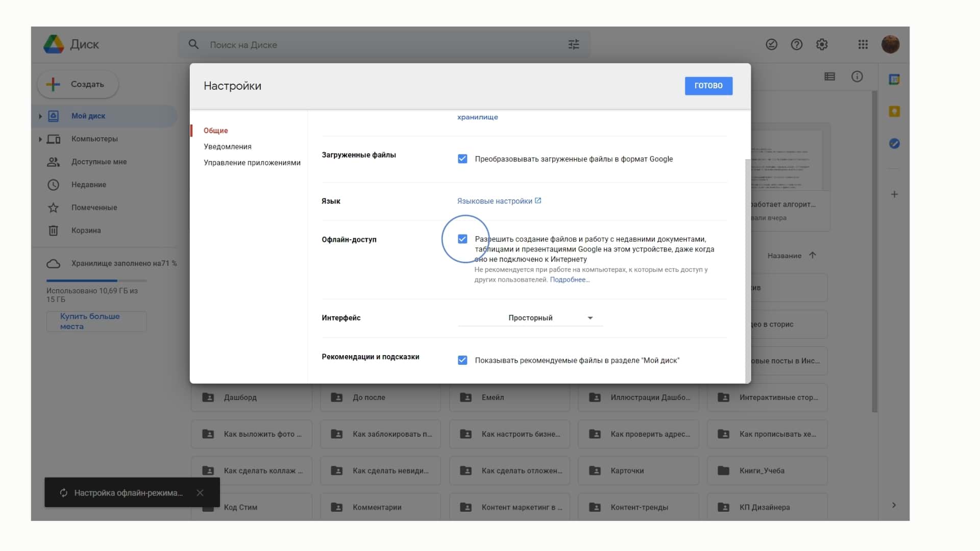The height and width of the screenshot is (551, 980).
Task: Show file details info icon
Action: (857, 77)
